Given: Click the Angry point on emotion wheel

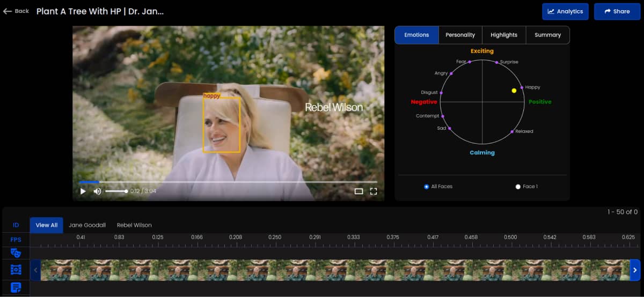Looking at the screenshot, I should [x=451, y=73].
